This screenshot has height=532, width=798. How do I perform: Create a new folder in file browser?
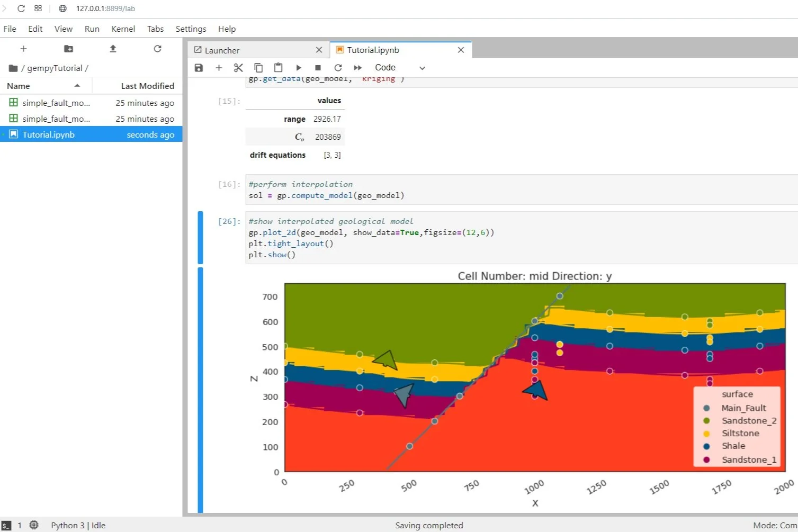[x=68, y=48]
